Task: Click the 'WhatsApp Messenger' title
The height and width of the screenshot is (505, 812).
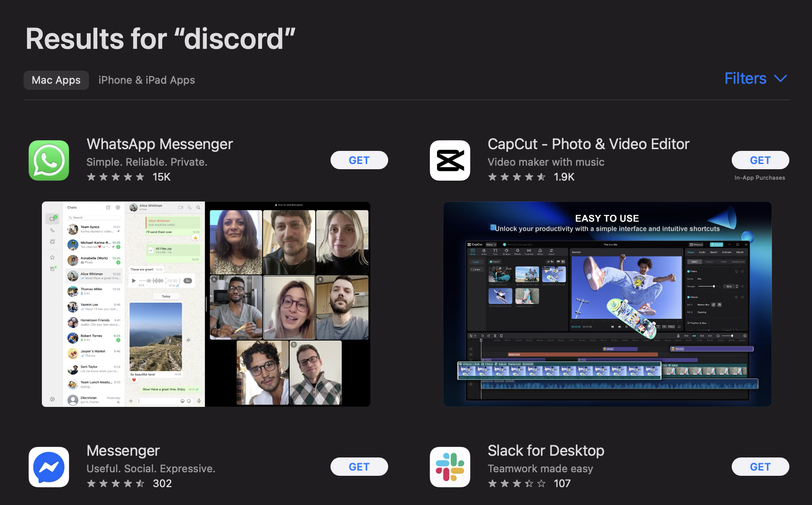Action: tap(160, 144)
